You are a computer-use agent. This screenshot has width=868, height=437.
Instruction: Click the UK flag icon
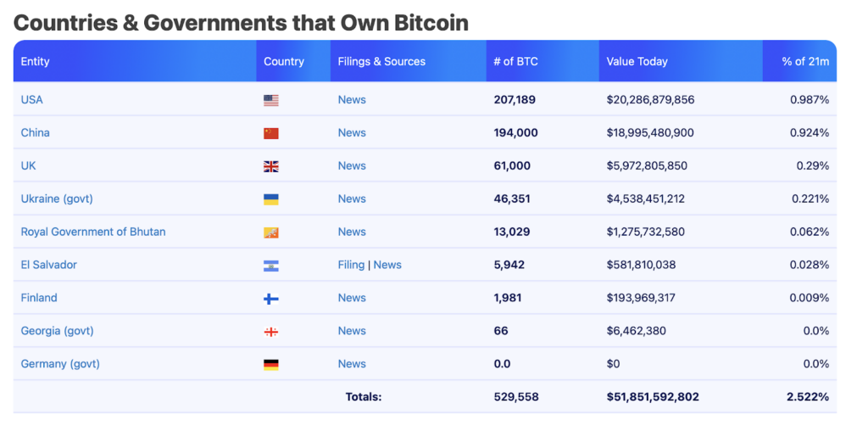pyautogui.click(x=270, y=166)
